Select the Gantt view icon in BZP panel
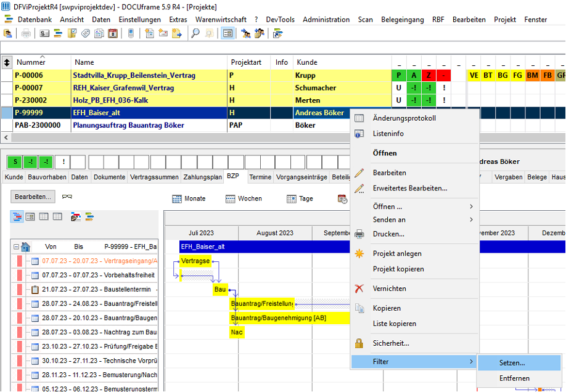 [17, 216]
